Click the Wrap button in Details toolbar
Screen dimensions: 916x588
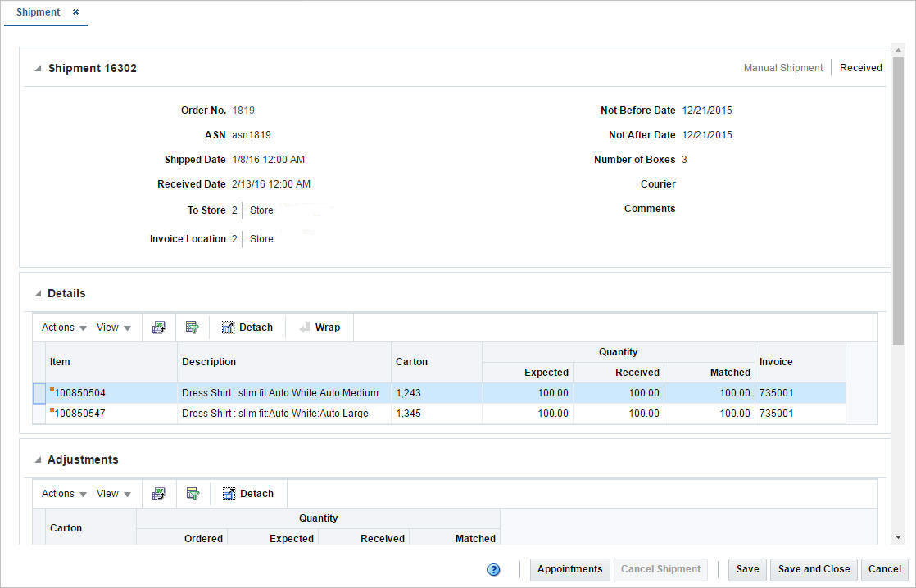tap(320, 328)
